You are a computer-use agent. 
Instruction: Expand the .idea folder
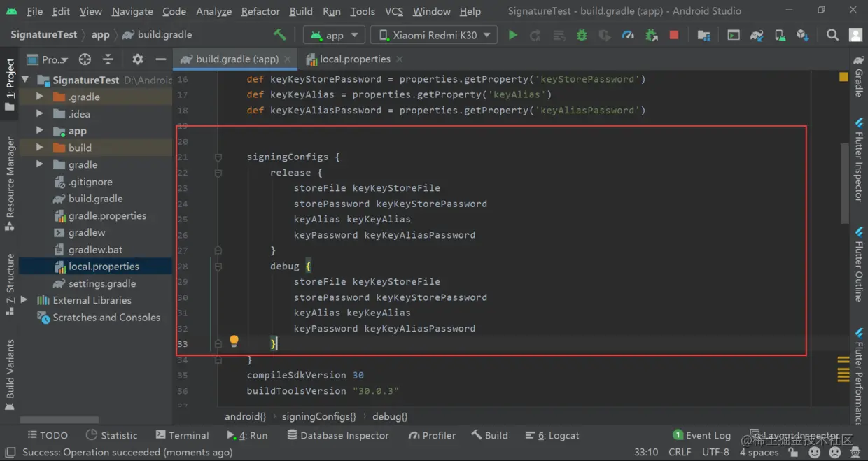click(x=40, y=113)
